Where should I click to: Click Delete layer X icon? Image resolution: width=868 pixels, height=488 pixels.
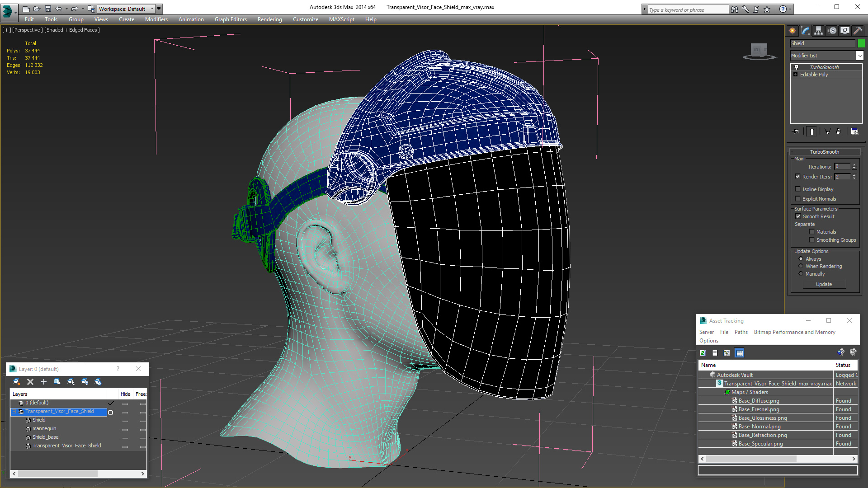(30, 382)
